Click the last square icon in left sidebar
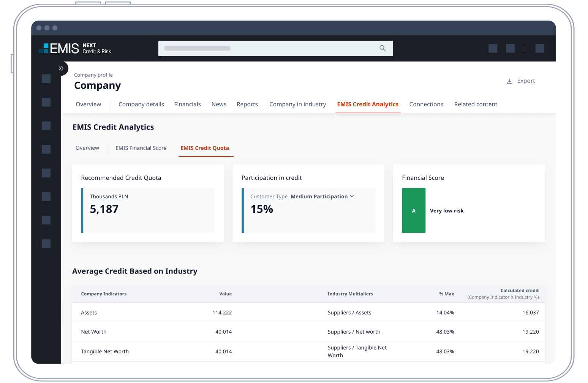This screenshot has width=588, height=383. pos(46,244)
